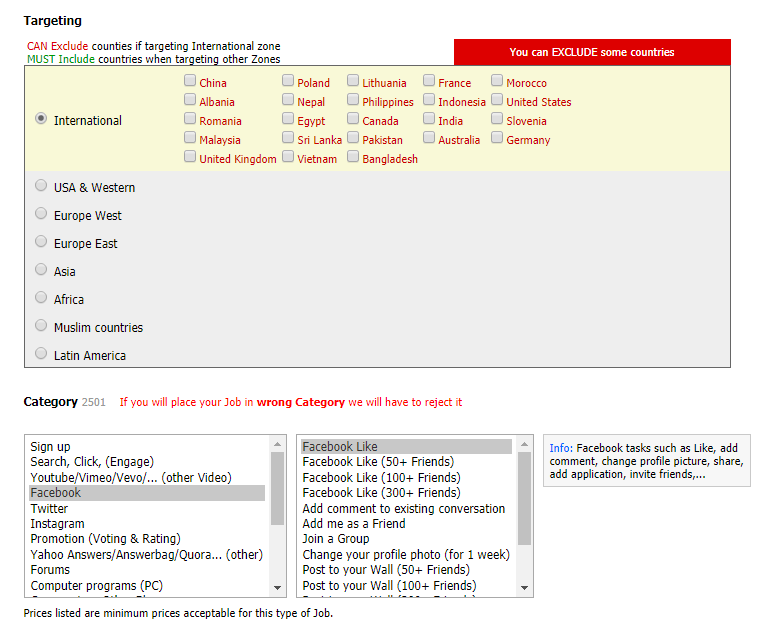This screenshot has height=628, width=768.
Task: Check the Vietnam checkbox
Action: click(288, 157)
